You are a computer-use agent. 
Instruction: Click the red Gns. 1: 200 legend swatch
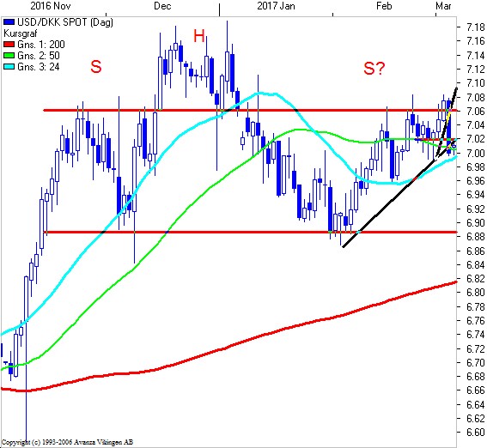tap(9, 45)
